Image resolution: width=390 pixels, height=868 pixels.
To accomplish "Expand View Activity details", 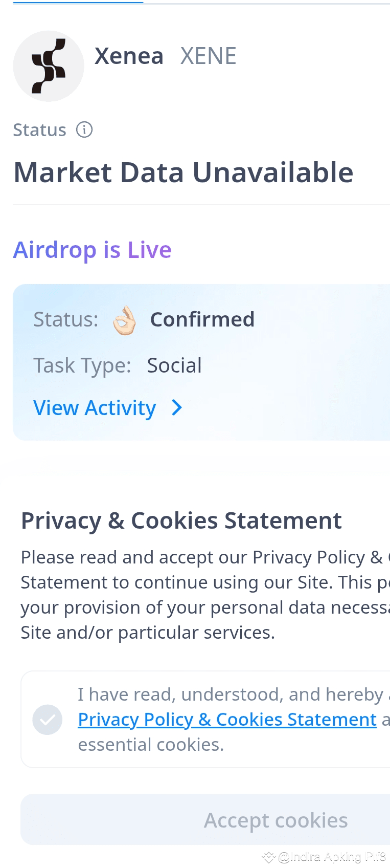I will tap(95, 408).
